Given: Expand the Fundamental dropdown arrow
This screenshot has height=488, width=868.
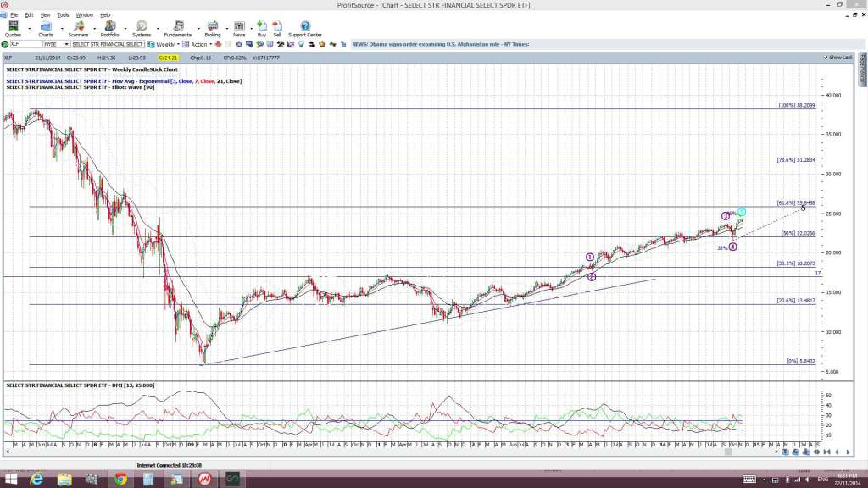Looking at the screenshot, I should pyautogui.click(x=198, y=28).
